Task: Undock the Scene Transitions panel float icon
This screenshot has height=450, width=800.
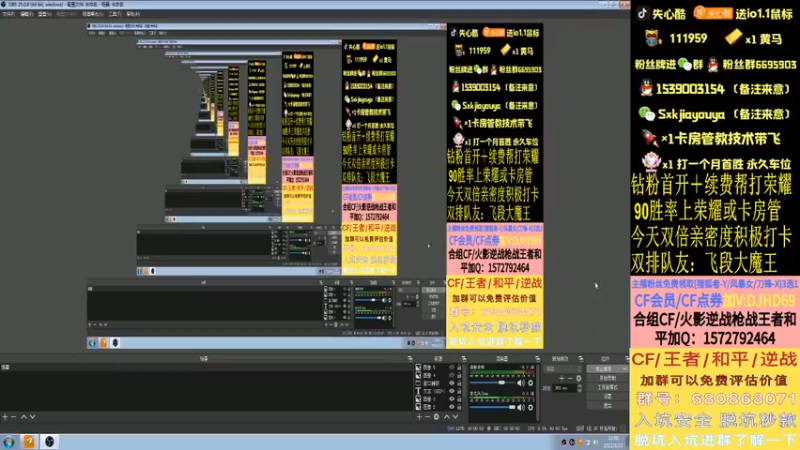Action: [581, 359]
